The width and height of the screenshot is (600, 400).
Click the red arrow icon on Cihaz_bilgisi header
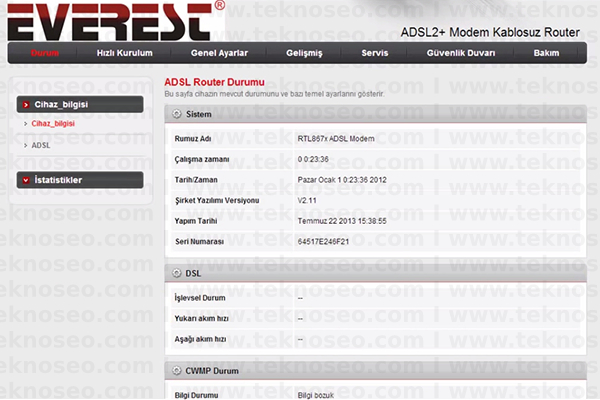point(26,104)
